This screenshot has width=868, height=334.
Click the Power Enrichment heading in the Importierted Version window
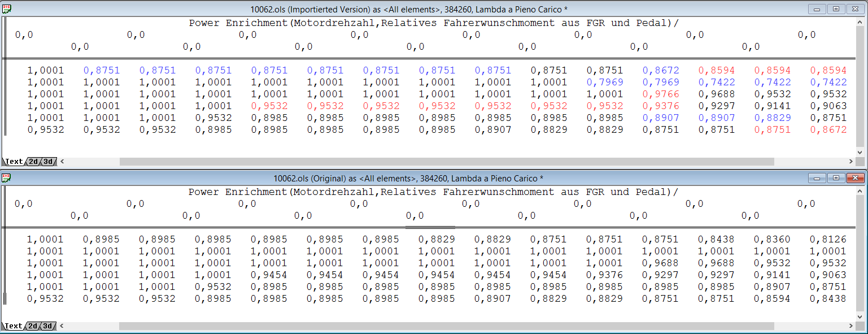click(x=434, y=23)
